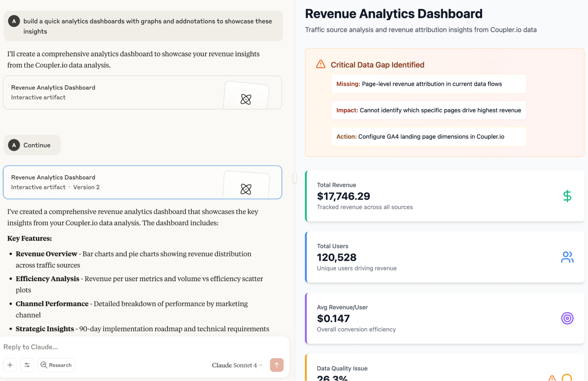Click the atom icon on the first artifact card
This screenshot has width=588, height=381.
pos(246,99)
